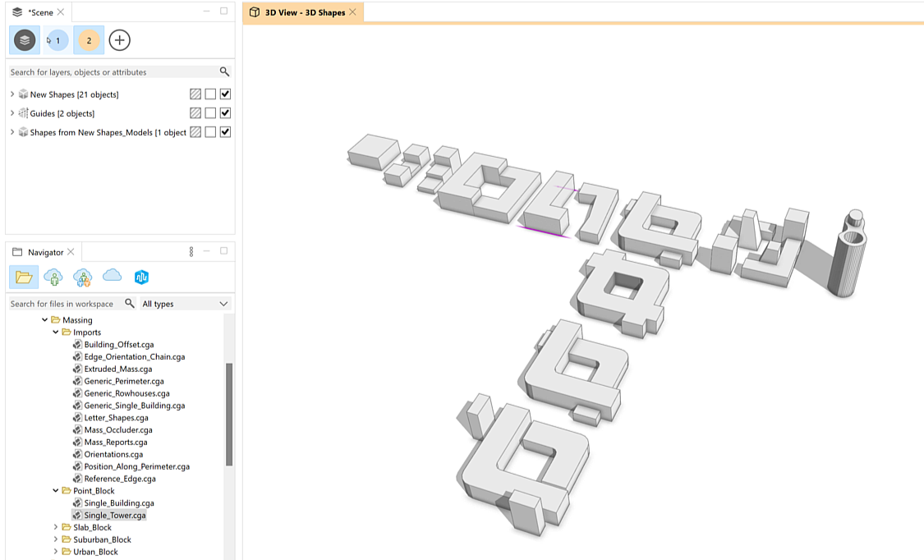This screenshot has height=560, width=924.
Task: Switch to the 3D View - 3D Shapes tab
Action: [x=304, y=12]
